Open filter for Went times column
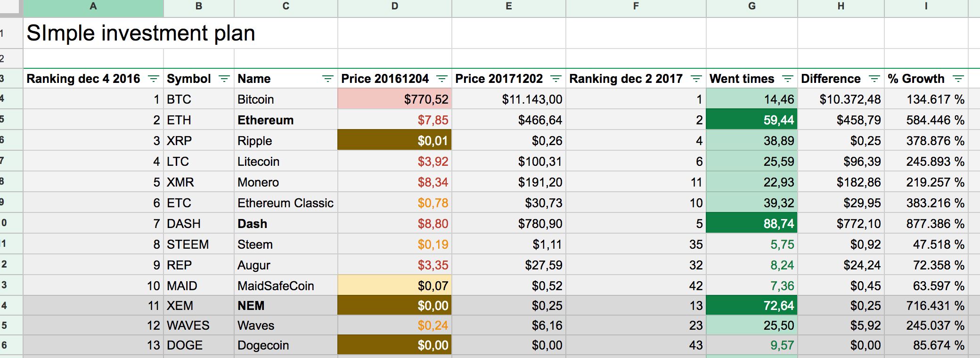The image size is (980, 358). tap(787, 79)
